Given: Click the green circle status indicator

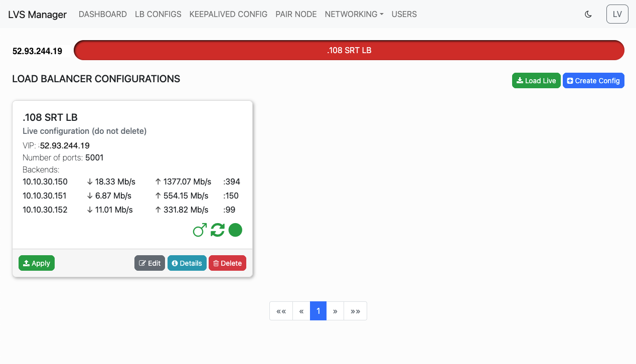Looking at the screenshot, I should coord(235,230).
